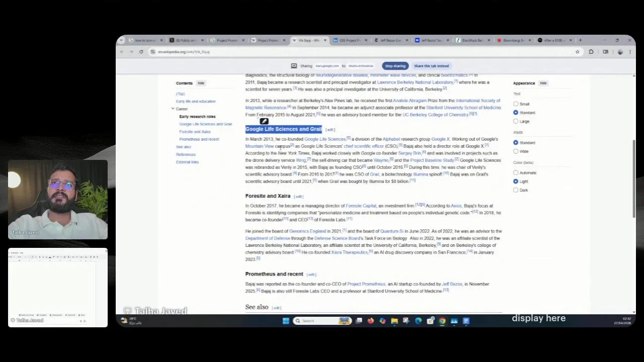This screenshot has height=362, width=644.
Task: Click the screen-sharing indicator icon
Action: point(294,66)
